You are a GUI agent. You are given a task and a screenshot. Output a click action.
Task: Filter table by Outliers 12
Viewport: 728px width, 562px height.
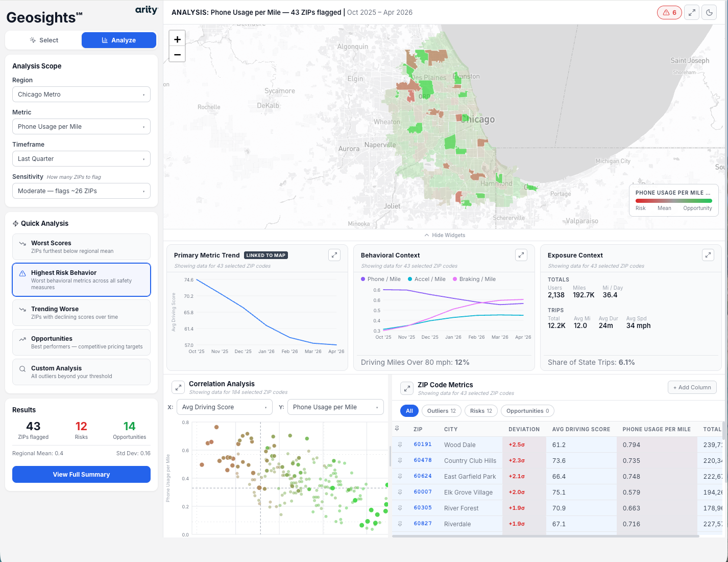pos(442,411)
